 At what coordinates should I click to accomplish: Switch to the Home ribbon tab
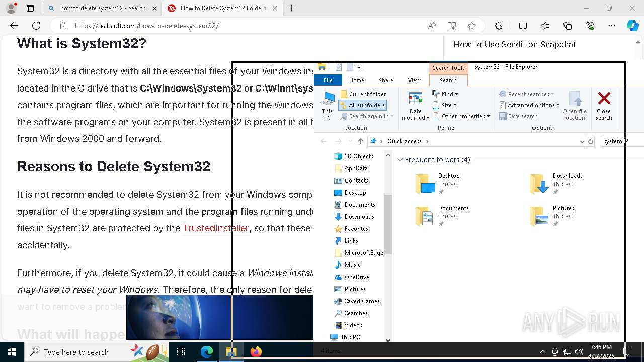(x=357, y=80)
